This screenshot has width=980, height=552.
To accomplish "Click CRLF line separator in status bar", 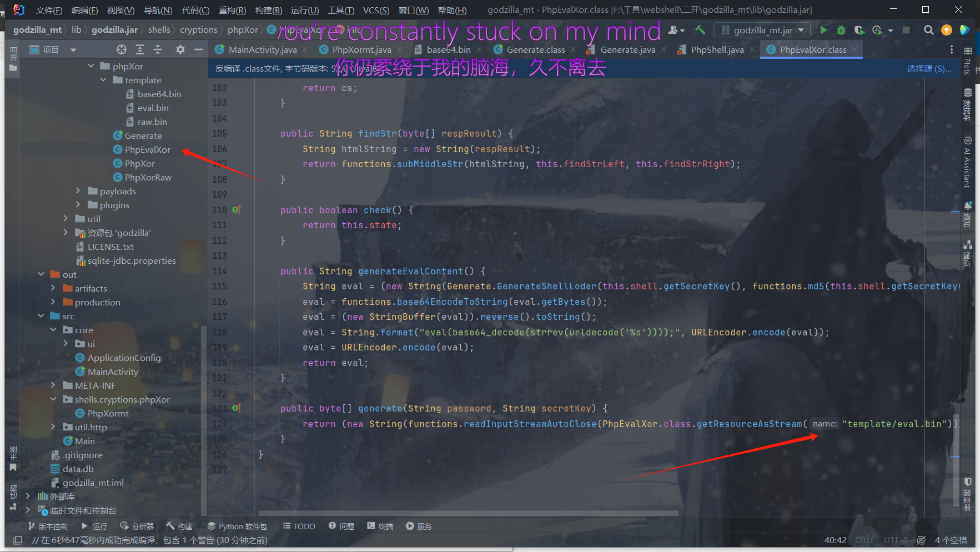I will coord(865,540).
